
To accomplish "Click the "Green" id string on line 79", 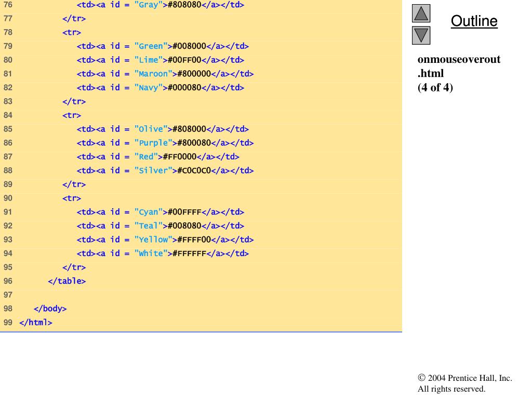I will click(x=151, y=46).
